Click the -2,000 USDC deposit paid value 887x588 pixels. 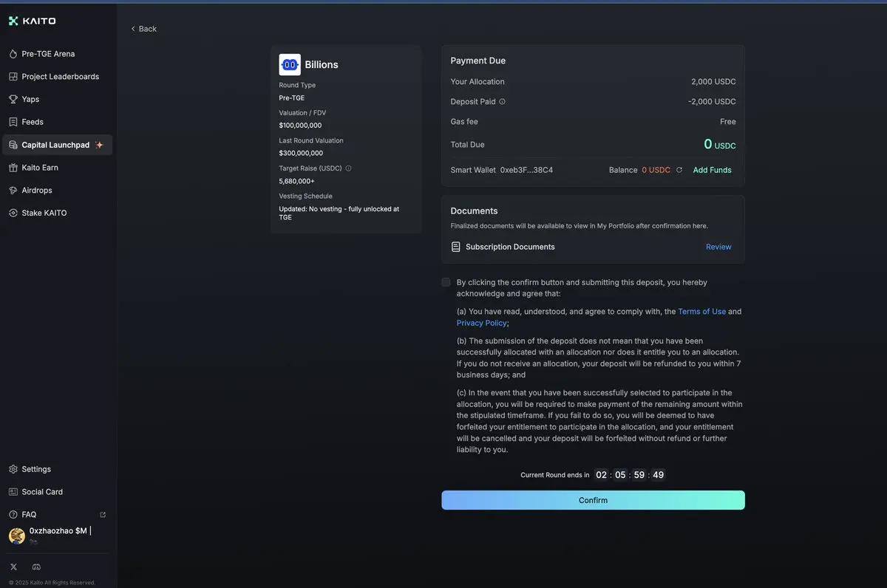point(712,102)
